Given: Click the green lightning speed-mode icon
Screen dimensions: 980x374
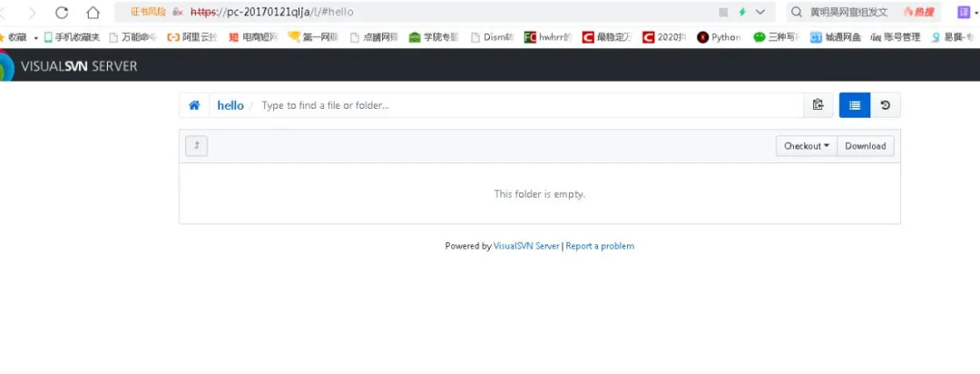Looking at the screenshot, I should tap(742, 13).
